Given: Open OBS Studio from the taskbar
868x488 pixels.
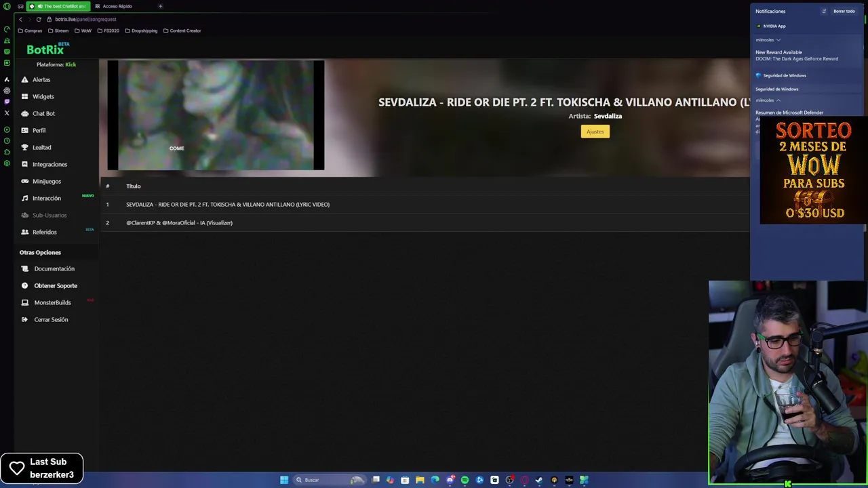Looking at the screenshot, I should tap(509, 480).
